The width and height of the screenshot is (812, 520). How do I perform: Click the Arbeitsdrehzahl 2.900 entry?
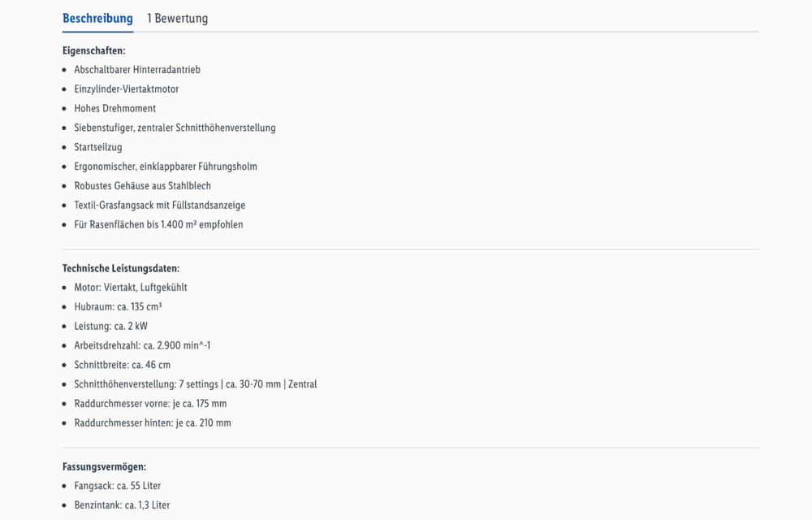(x=142, y=345)
